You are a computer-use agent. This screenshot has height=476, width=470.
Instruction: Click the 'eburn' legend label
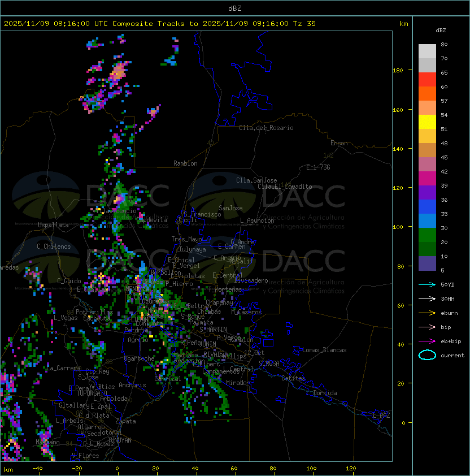[449, 313]
